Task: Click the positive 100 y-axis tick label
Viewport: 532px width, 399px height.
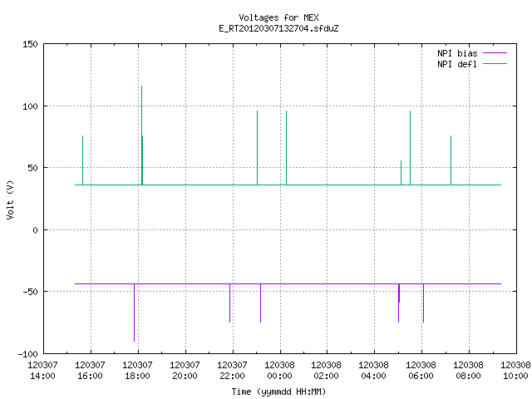Action: click(30, 106)
